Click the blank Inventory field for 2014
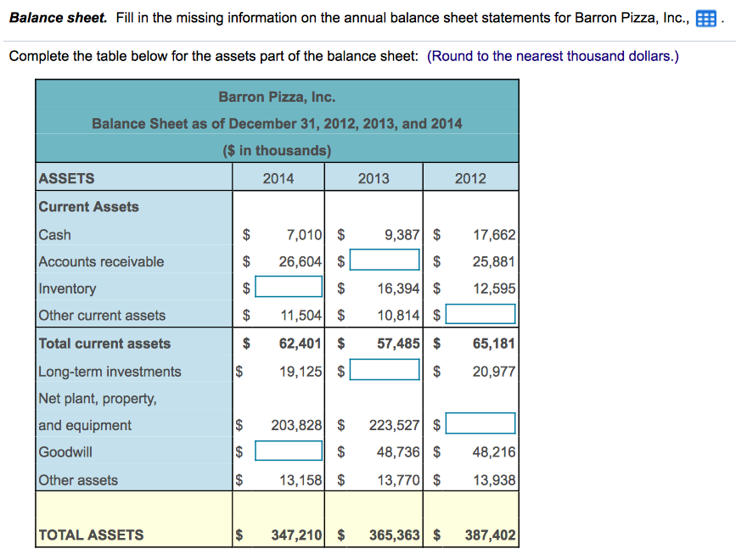736x560 pixels. (289, 287)
